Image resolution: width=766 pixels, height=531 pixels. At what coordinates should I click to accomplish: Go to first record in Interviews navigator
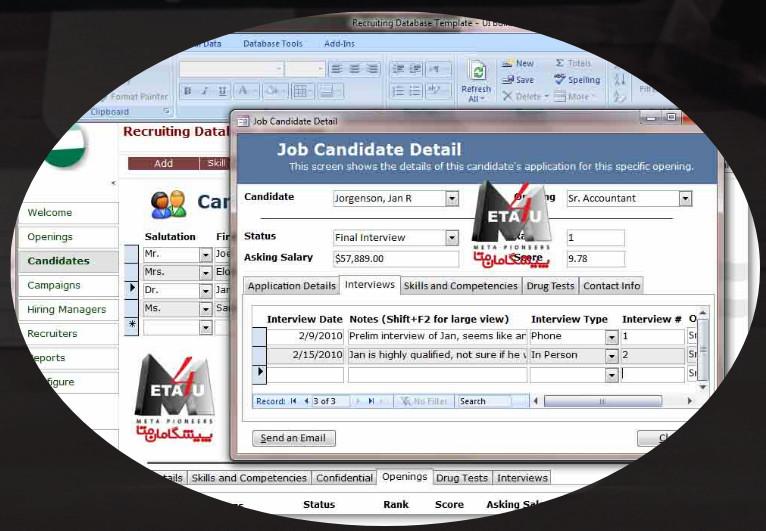(293, 401)
